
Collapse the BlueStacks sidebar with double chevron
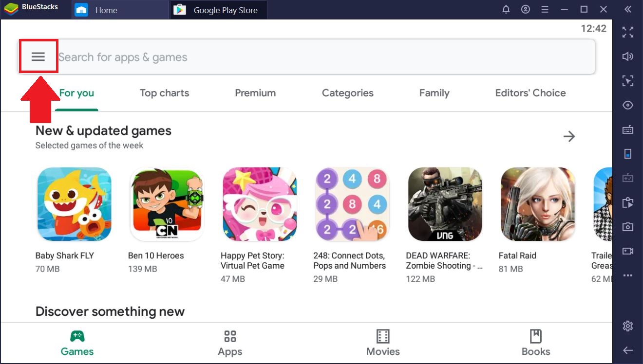[628, 9]
